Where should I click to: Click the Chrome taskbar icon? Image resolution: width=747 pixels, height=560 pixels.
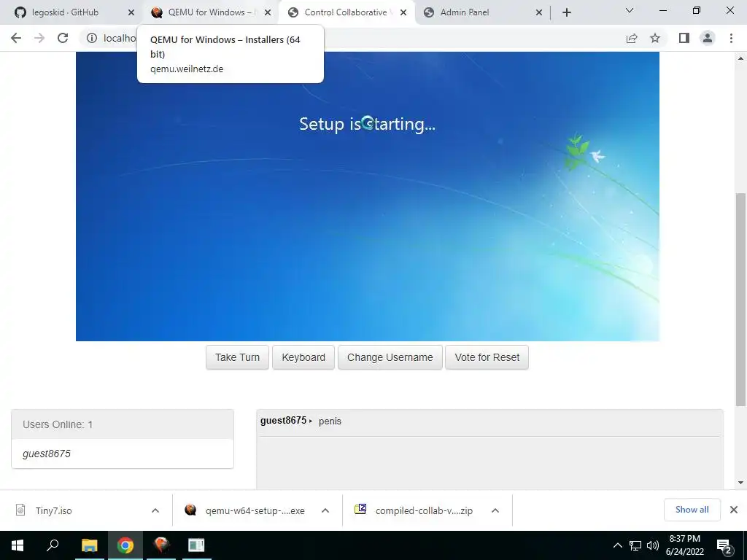point(125,545)
